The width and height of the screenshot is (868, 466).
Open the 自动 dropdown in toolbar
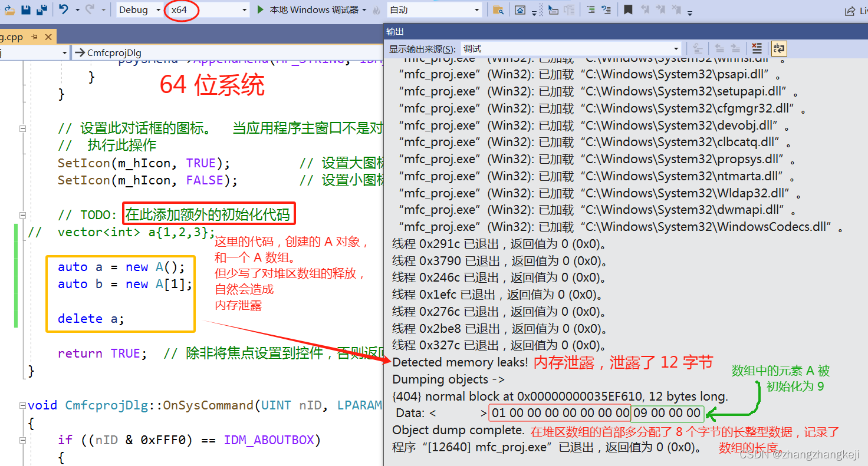pos(435,10)
